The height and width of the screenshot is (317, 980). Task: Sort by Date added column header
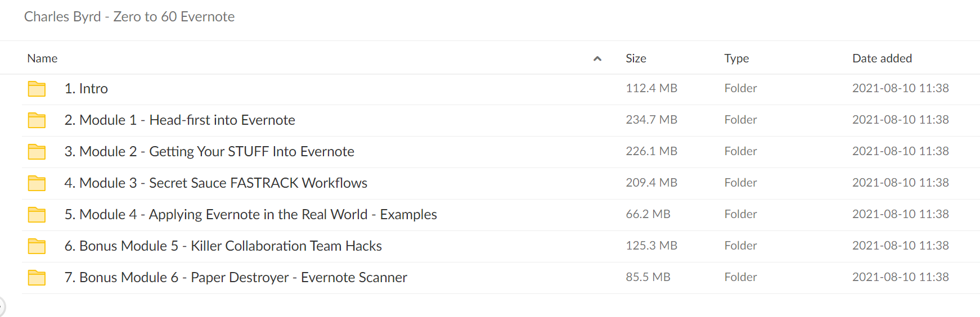click(x=882, y=58)
